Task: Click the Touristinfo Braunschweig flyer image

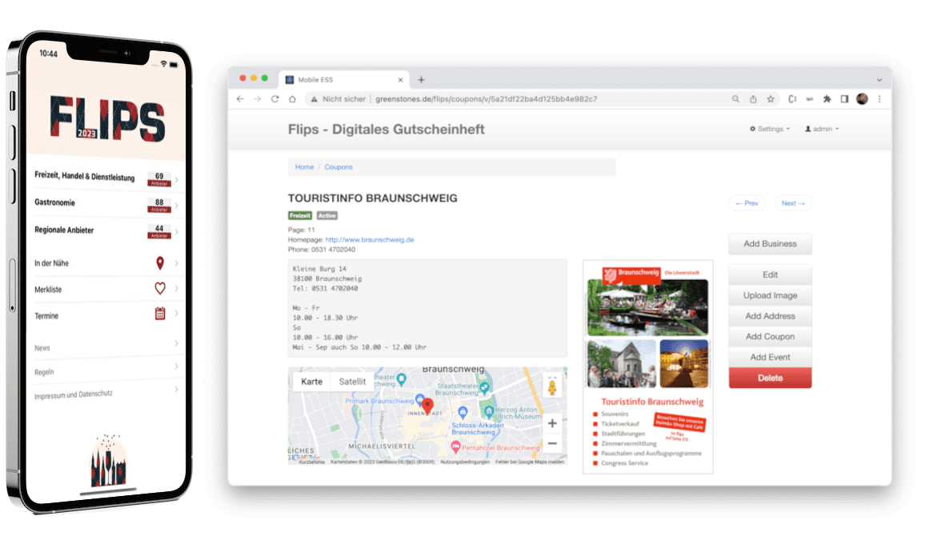Action: pyautogui.click(x=647, y=366)
